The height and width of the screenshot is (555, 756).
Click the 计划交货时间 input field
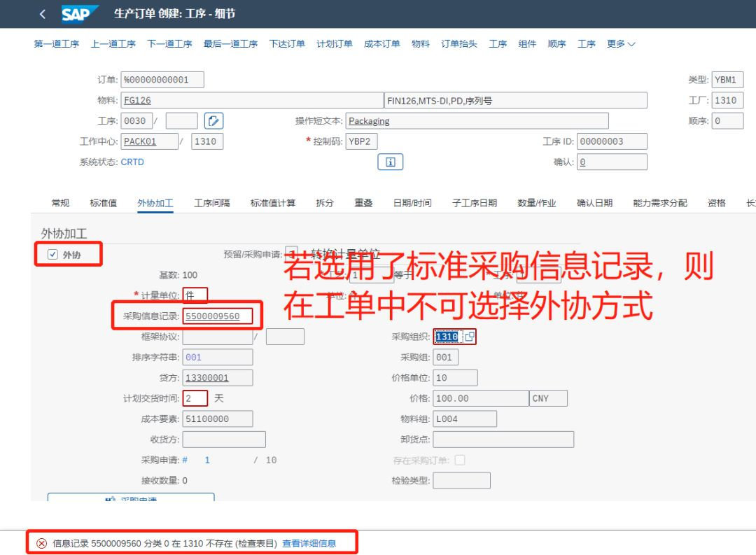195,398
